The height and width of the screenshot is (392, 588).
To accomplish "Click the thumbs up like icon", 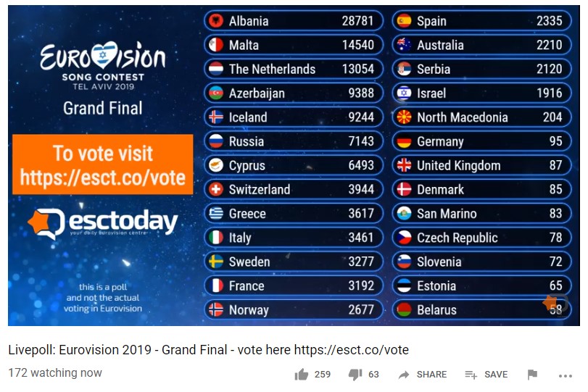I will pos(301,375).
